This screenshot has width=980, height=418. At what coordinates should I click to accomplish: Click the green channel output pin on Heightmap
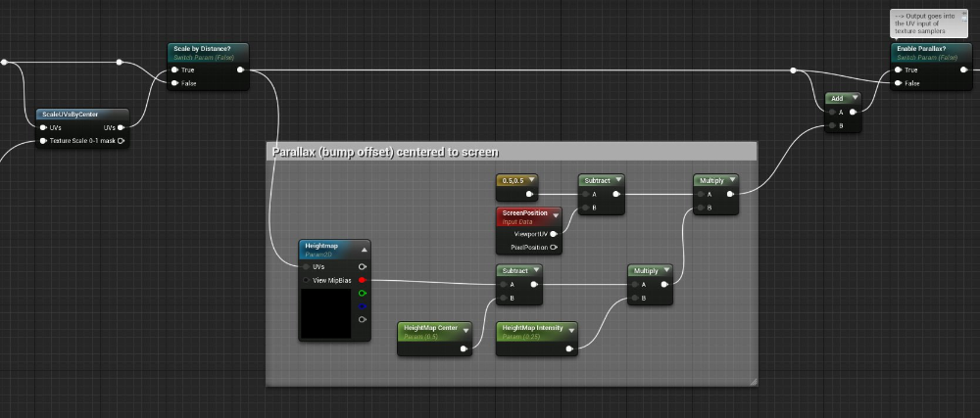point(362,294)
